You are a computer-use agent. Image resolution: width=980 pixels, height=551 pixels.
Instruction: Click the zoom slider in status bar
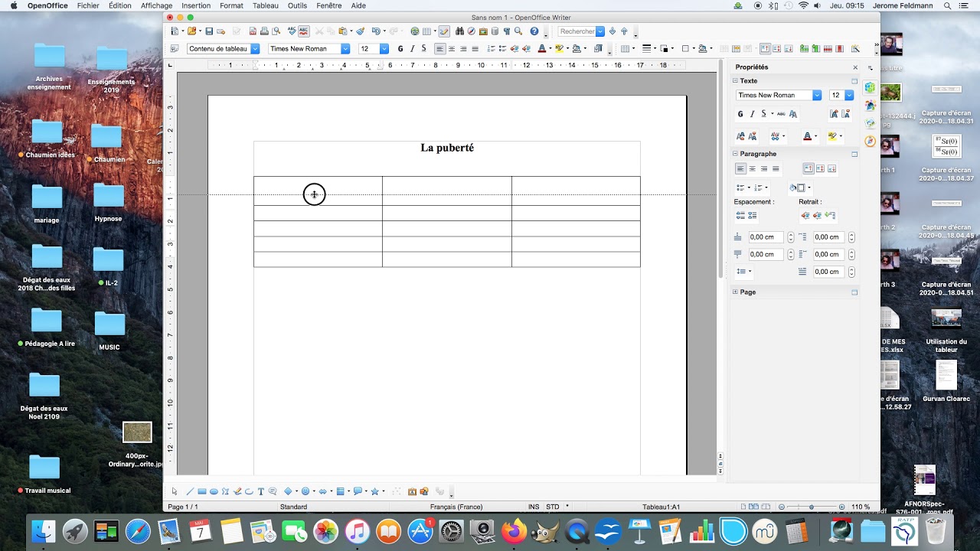coord(812,507)
